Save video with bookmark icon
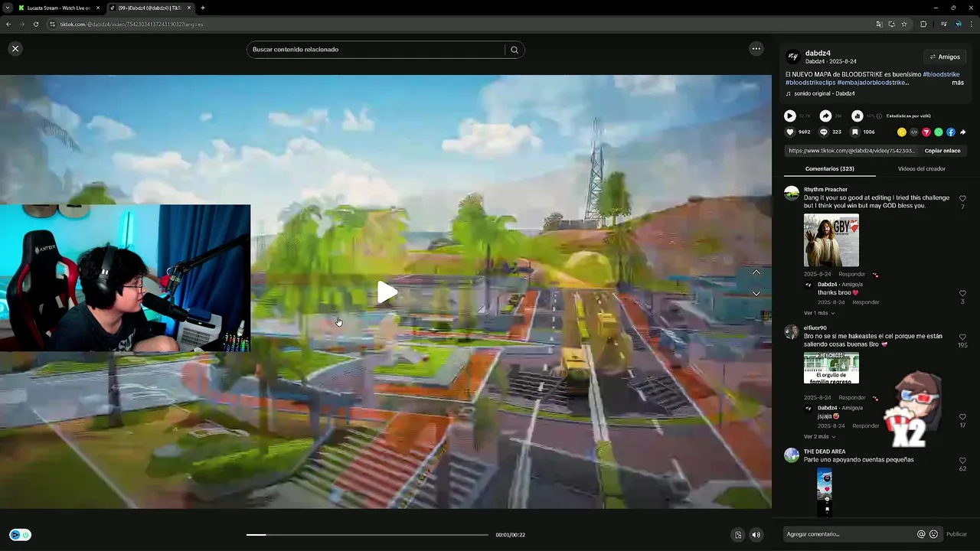The width and height of the screenshot is (980, 551). (855, 132)
